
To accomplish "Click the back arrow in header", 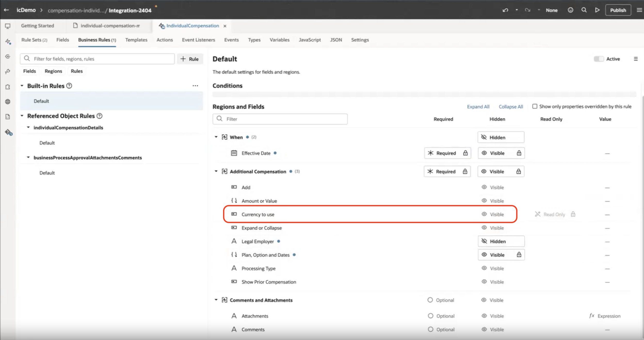I will pos(6,10).
